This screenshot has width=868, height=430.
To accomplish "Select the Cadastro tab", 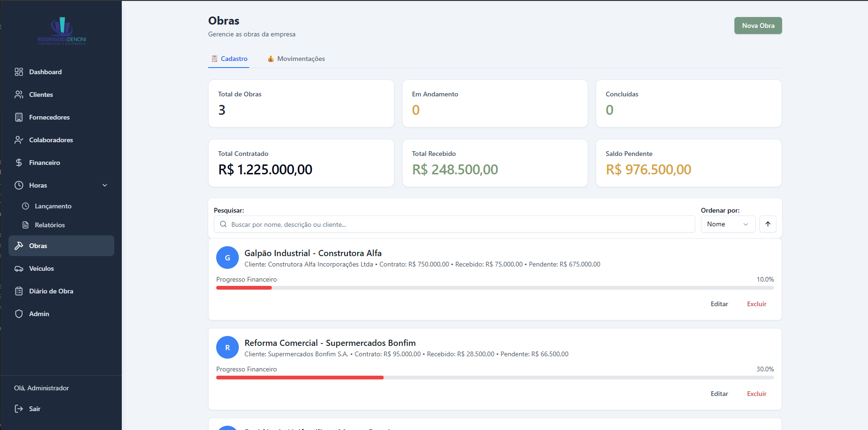I will tap(229, 59).
